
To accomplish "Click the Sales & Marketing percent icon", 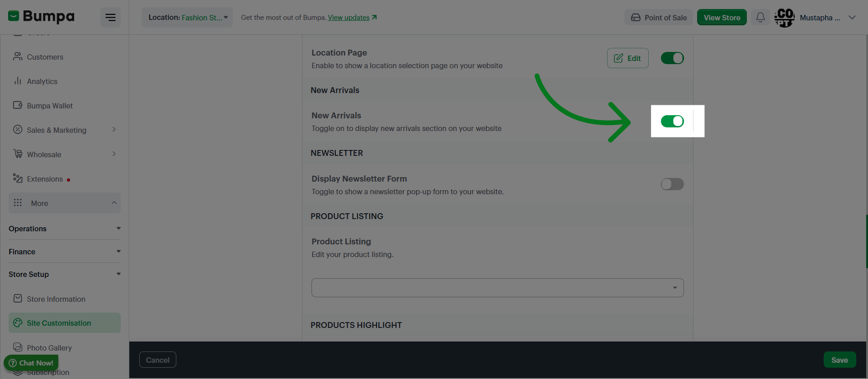I will tap(18, 130).
